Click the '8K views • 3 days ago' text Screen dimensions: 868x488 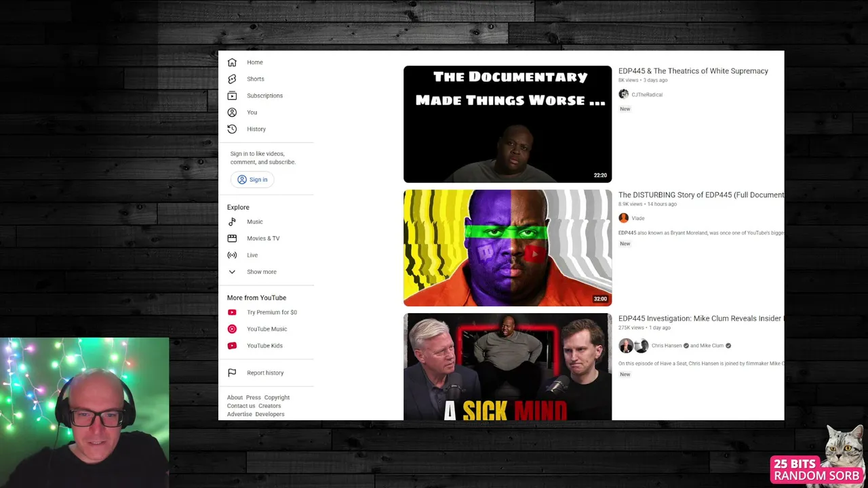pyautogui.click(x=643, y=81)
